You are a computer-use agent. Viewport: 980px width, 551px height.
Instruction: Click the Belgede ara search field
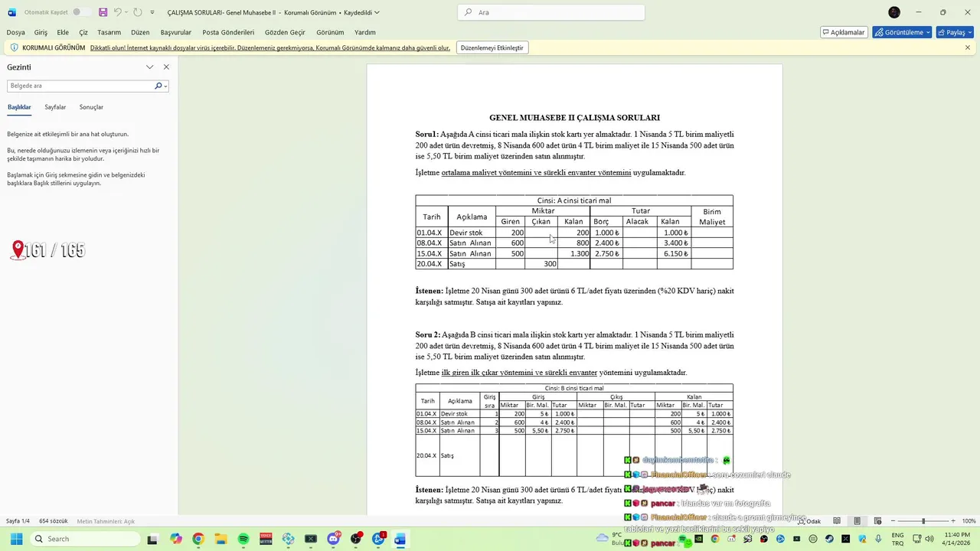click(80, 86)
